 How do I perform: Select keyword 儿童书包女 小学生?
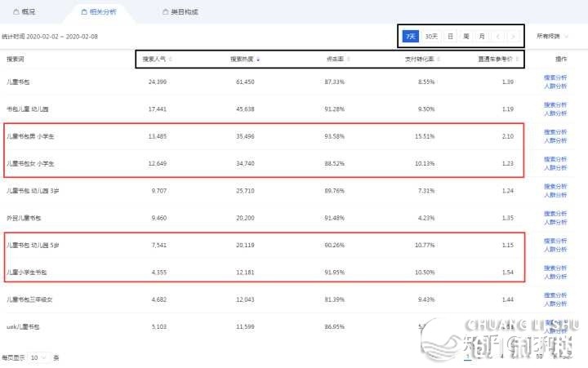click(x=30, y=164)
